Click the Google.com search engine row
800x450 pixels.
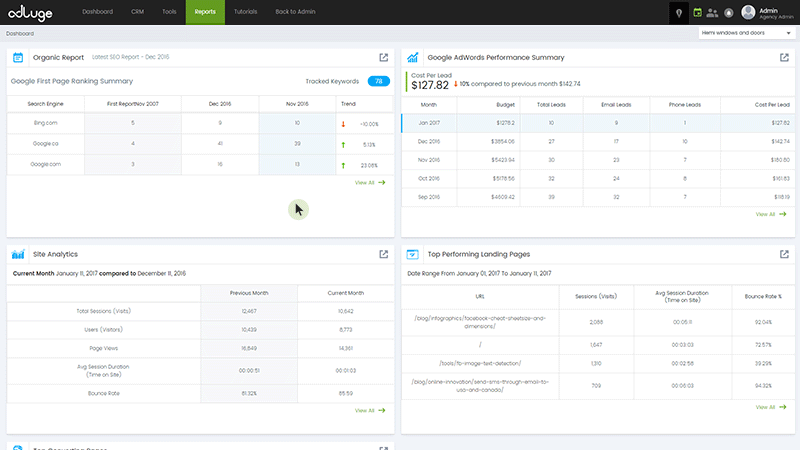click(x=200, y=164)
